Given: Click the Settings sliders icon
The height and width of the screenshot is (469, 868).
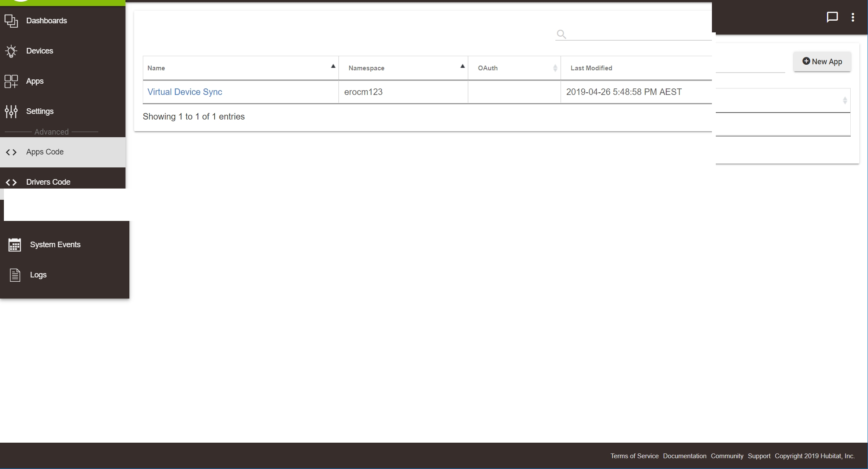Looking at the screenshot, I should [x=11, y=111].
